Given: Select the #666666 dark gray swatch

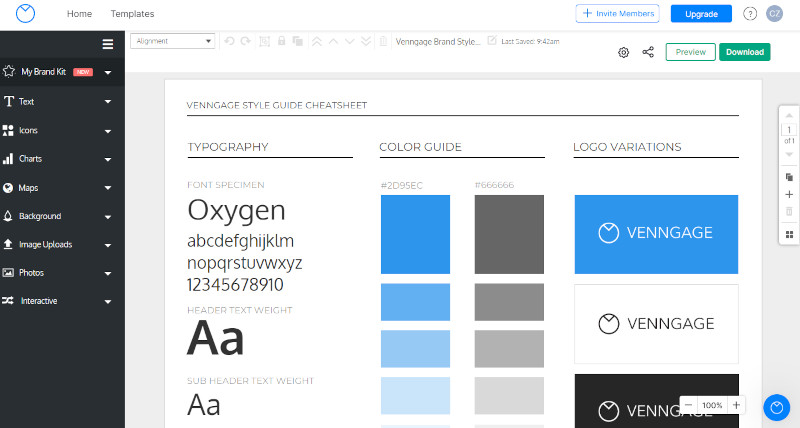Looking at the screenshot, I should click(509, 234).
